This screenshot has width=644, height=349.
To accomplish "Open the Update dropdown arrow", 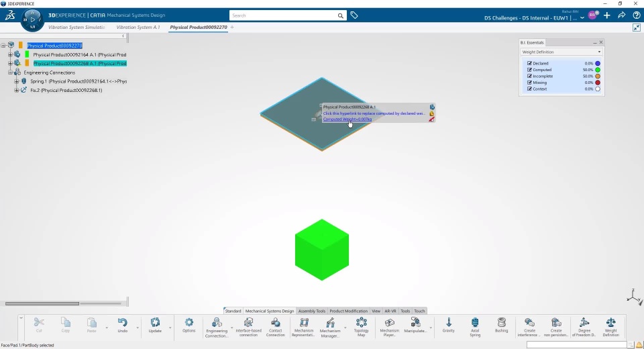I will tap(170, 328).
